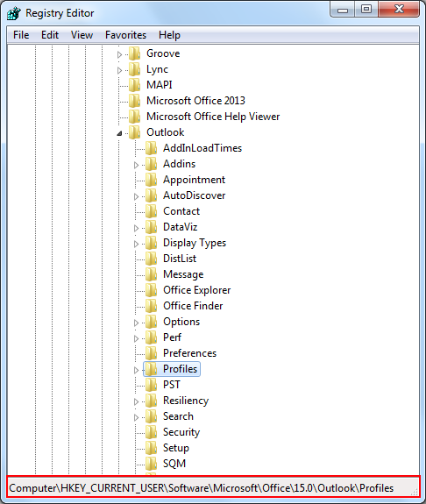Open the Edit menu
This screenshot has height=504, width=426.
point(50,35)
